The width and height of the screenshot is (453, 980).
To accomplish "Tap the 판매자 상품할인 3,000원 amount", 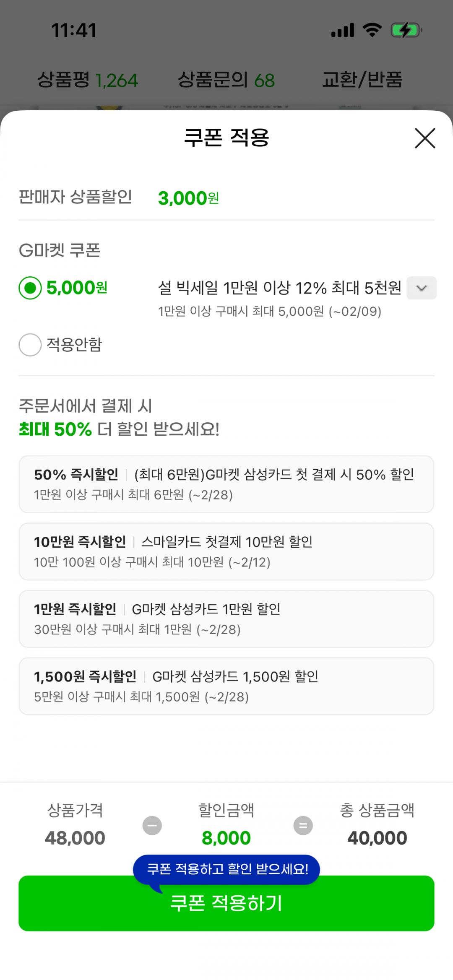I will pos(188,198).
